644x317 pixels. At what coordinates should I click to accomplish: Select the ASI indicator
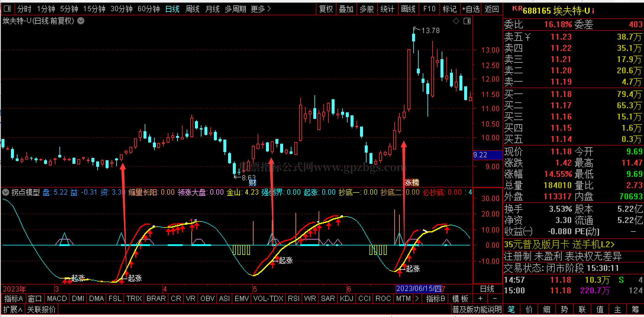[x=225, y=299]
